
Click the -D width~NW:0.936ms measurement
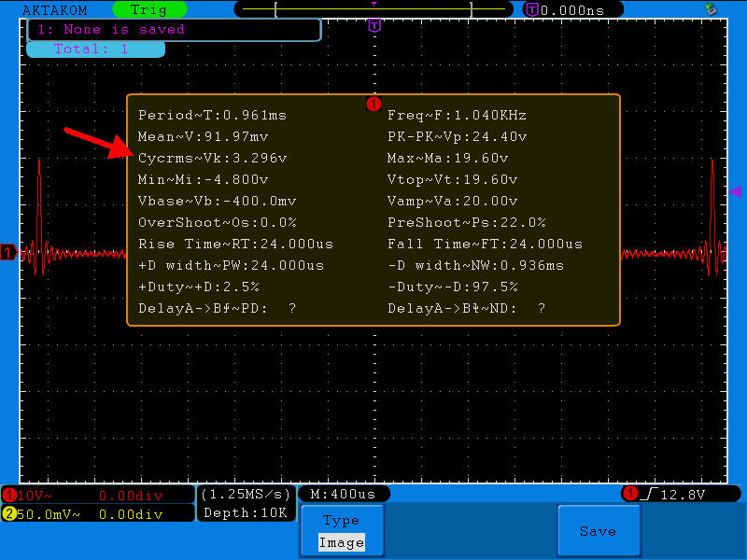[x=476, y=266]
